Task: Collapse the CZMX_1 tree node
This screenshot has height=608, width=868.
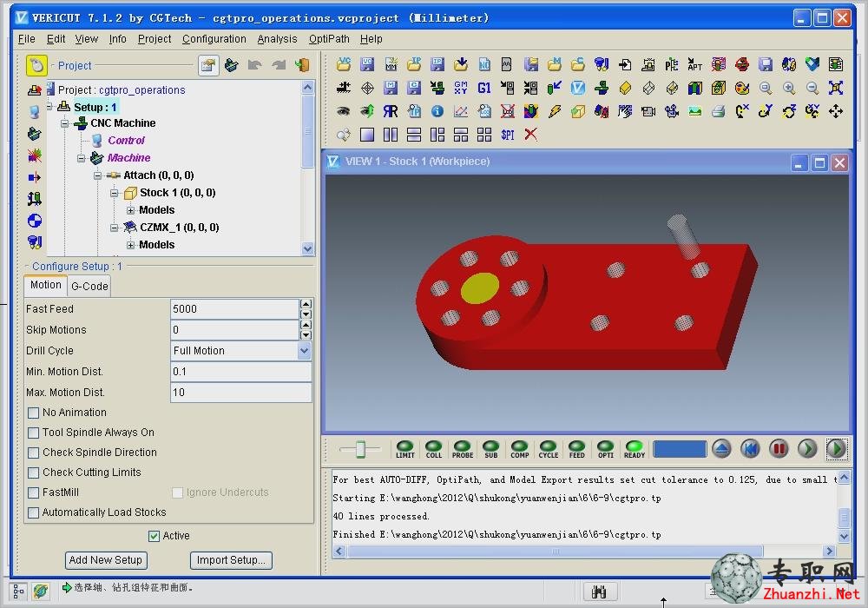Action: coord(115,228)
